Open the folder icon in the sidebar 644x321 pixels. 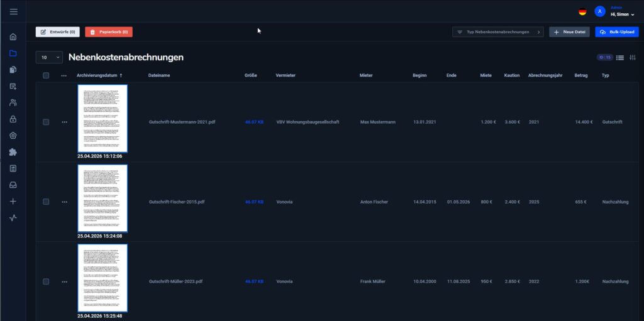pos(13,53)
